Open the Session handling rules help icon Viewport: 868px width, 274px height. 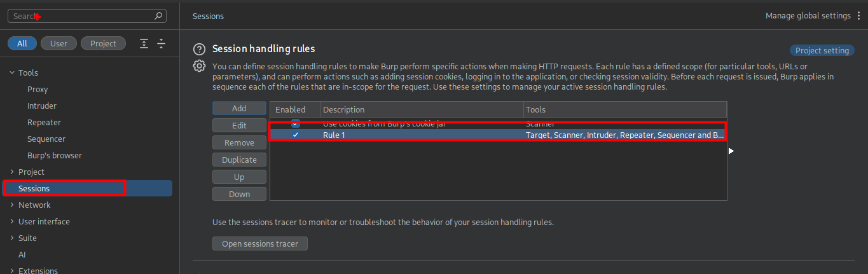click(200, 49)
